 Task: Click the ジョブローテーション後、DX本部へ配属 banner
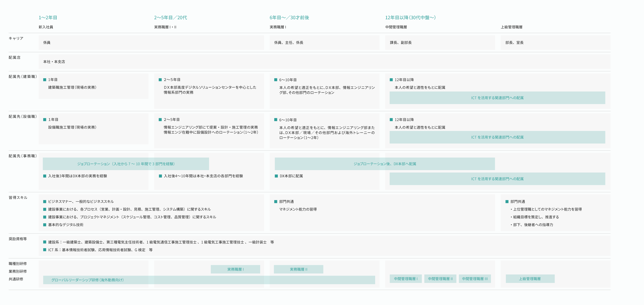tap(385, 164)
